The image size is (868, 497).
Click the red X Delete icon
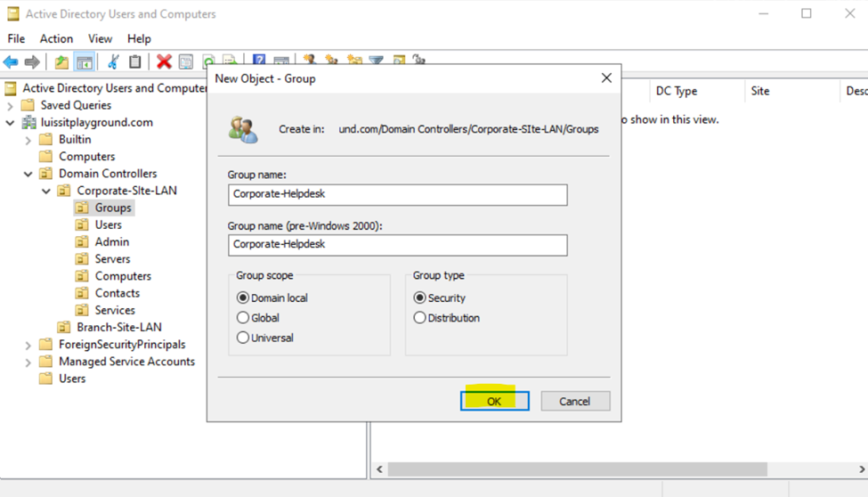click(x=164, y=61)
